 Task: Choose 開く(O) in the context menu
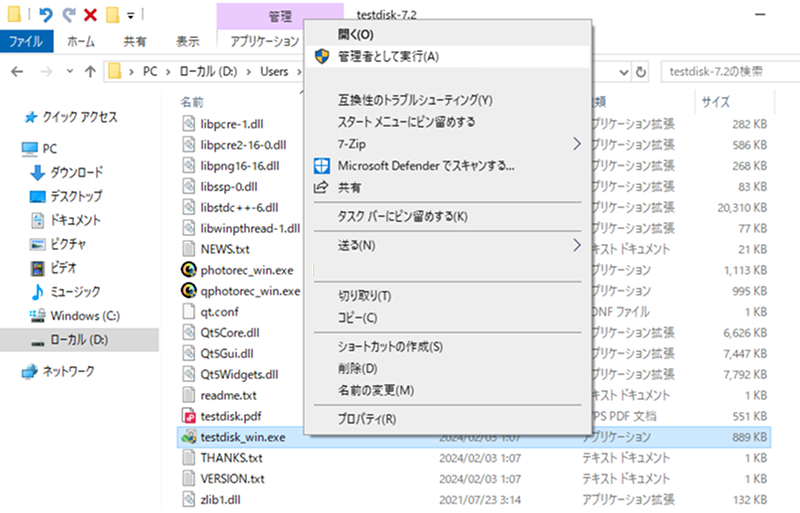click(447, 35)
